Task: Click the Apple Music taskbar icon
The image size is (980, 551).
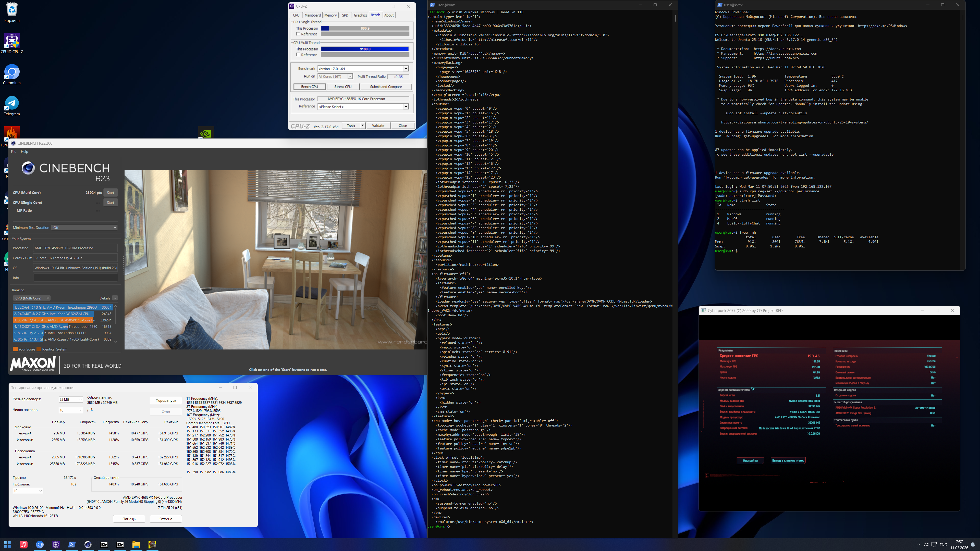Action: [23, 545]
